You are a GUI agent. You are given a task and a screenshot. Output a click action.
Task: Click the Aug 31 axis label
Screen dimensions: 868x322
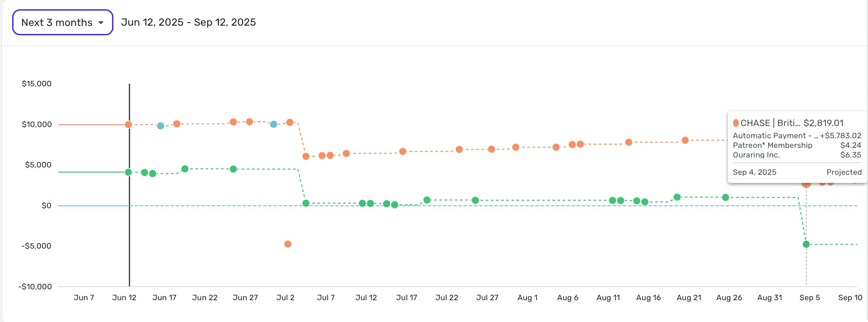pyautogui.click(x=769, y=297)
